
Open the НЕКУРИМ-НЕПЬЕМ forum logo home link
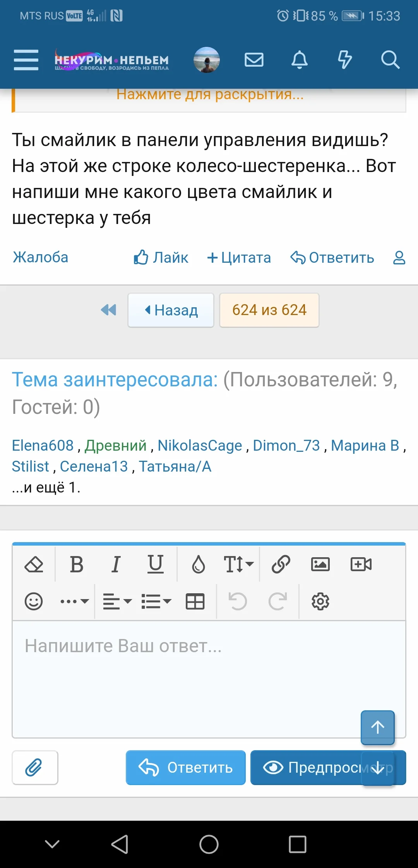[111, 60]
